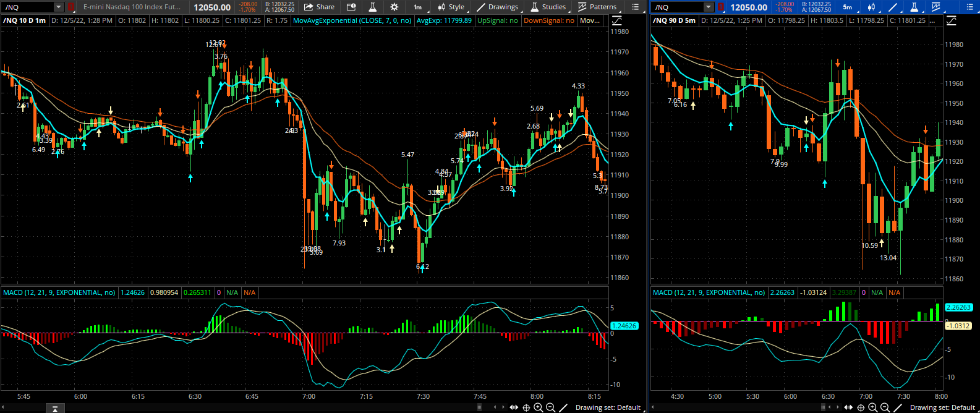Viewport: 980px width, 413px height.
Task: Click the red link indicator in right chart
Action: click(720, 7)
